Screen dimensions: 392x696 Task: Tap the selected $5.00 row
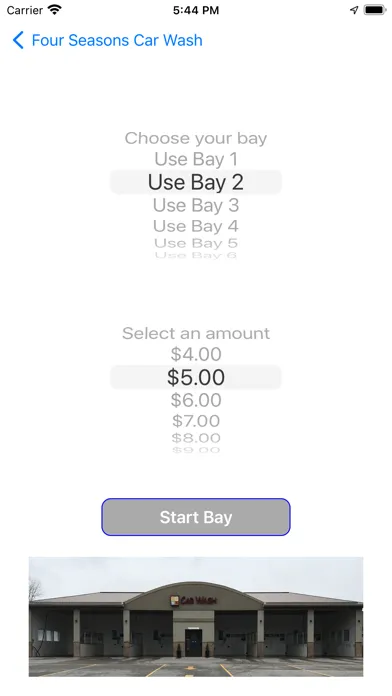(196, 377)
